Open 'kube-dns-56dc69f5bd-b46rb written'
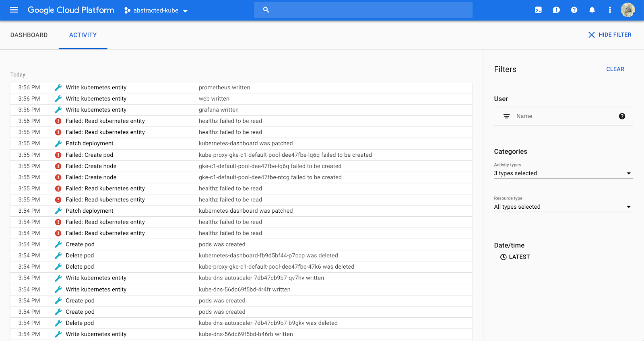644x341 pixels. point(246,334)
